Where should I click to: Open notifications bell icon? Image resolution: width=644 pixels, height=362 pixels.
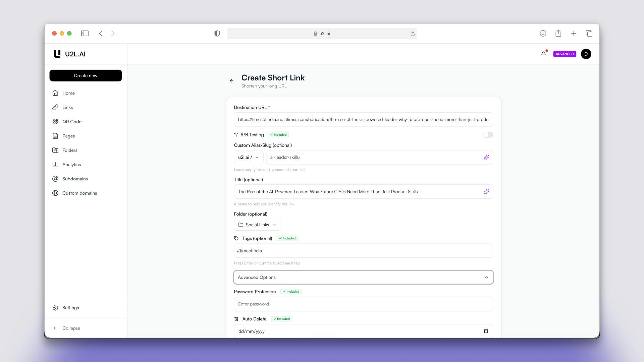tap(544, 54)
